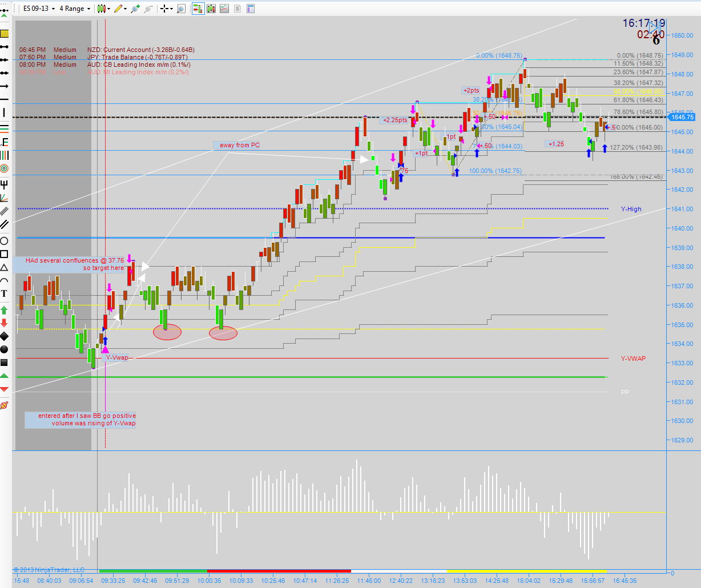Click the current price marker 1645.75
This screenshot has width=701, height=588.
[682, 117]
